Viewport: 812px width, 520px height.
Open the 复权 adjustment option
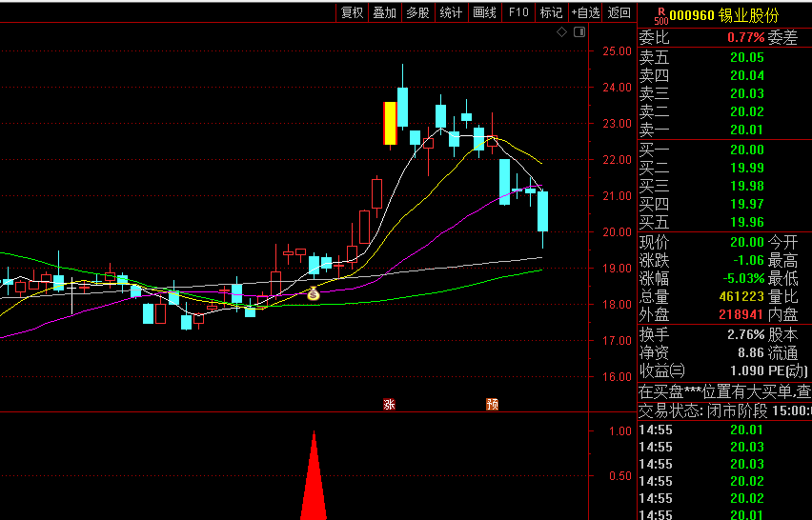352,13
